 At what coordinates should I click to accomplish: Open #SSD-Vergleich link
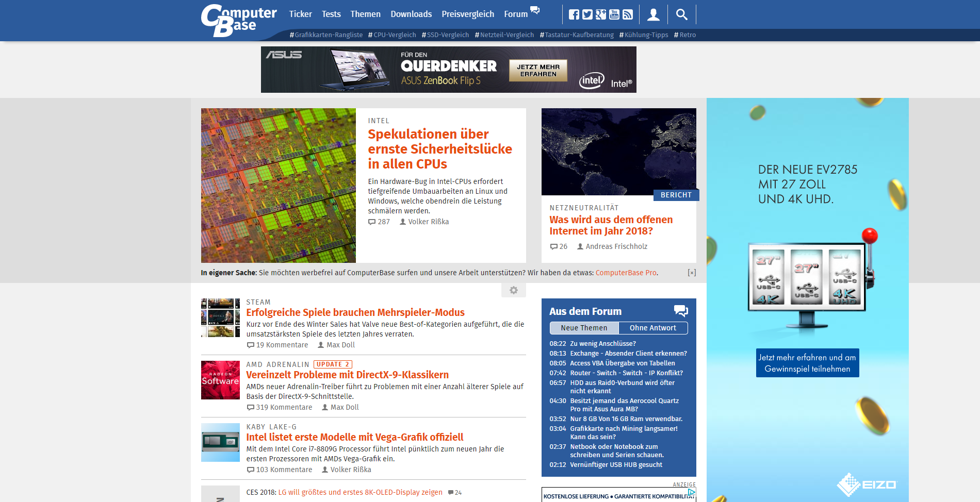[445, 35]
